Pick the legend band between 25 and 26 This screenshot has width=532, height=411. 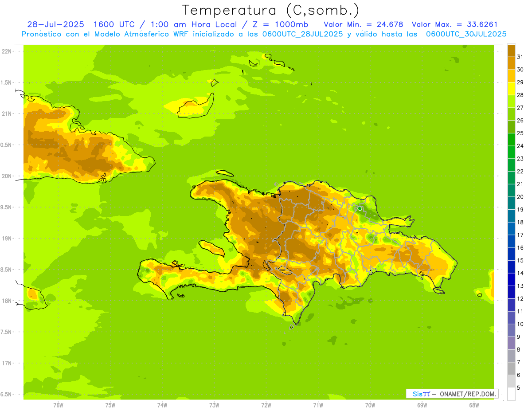pos(511,127)
